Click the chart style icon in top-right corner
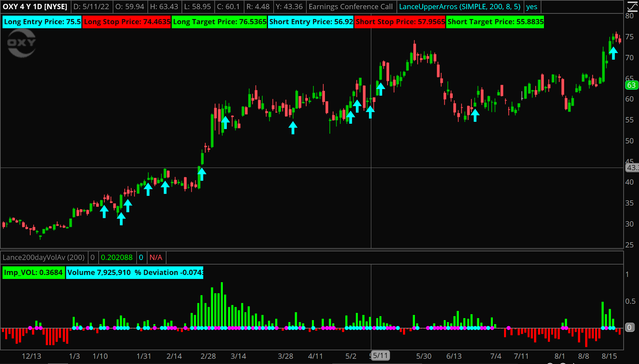Screen dimensions: 639x364 (x=632, y=6)
